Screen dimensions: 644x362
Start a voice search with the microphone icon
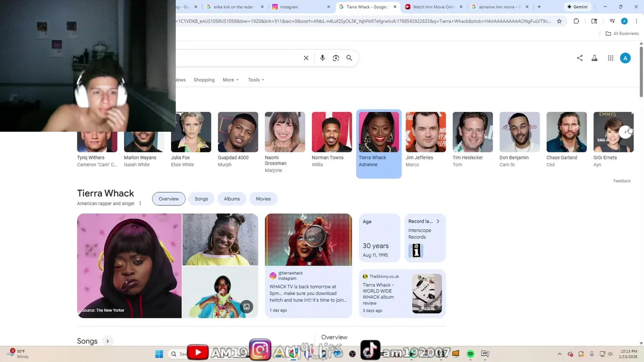[x=323, y=58]
